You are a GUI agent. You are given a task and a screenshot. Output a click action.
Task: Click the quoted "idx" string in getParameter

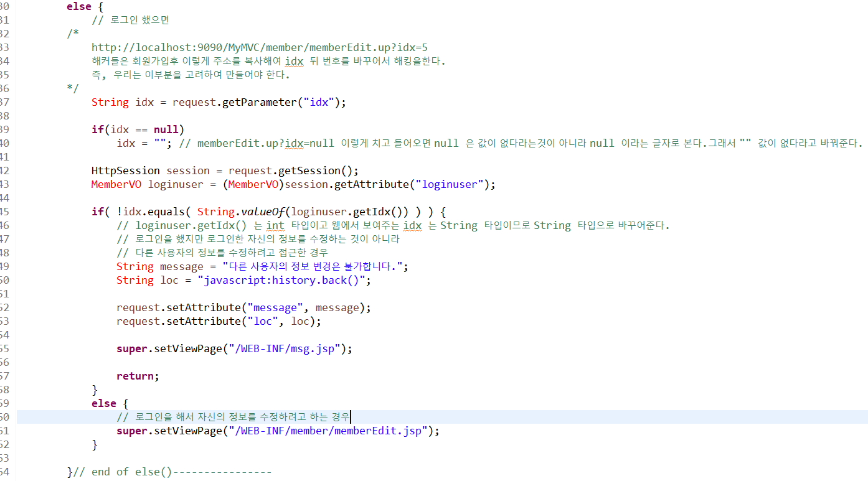pos(319,102)
